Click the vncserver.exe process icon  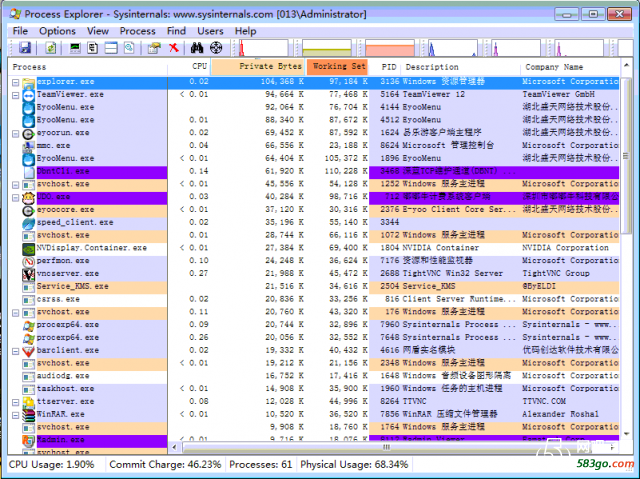[29, 274]
